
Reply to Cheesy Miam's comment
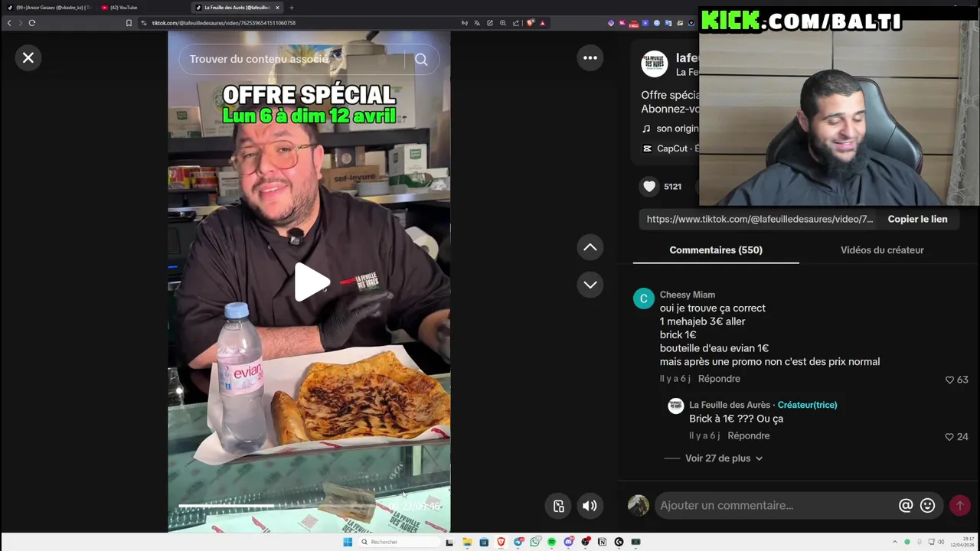tap(719, 379)
